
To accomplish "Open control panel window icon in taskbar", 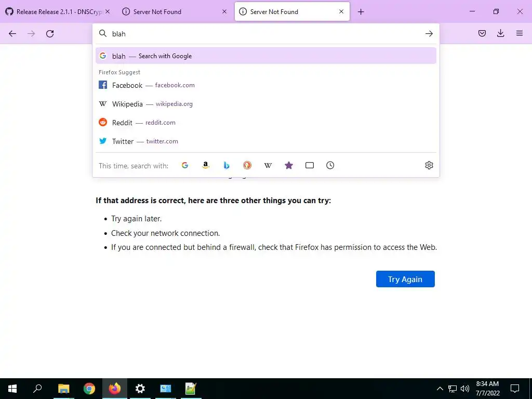I will (x=166, y=389).
